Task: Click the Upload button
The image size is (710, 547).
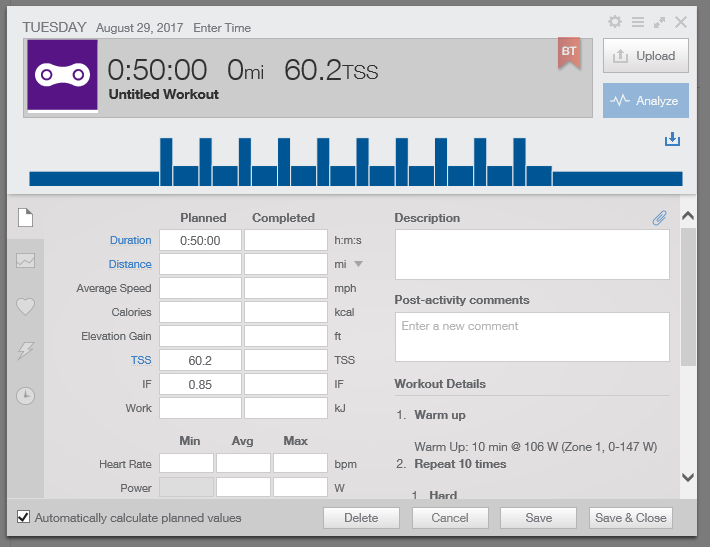Action: pyautogui.click(x=645, y=56)
